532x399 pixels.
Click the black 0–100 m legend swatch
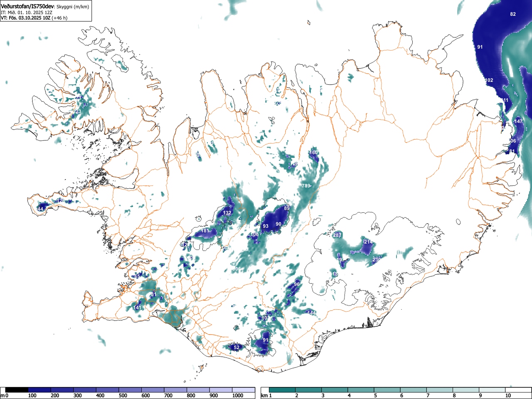[17, 390]
